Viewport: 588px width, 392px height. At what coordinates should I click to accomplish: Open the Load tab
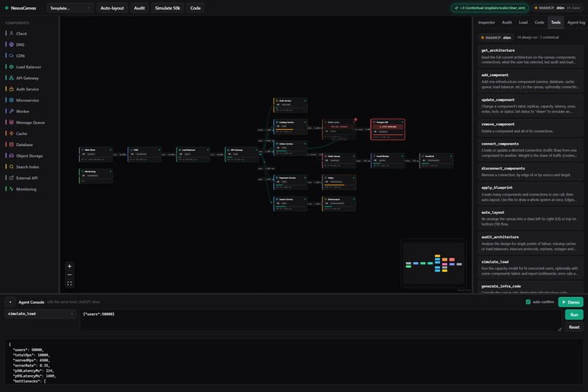pyautogui.click(x=523, y=23)
